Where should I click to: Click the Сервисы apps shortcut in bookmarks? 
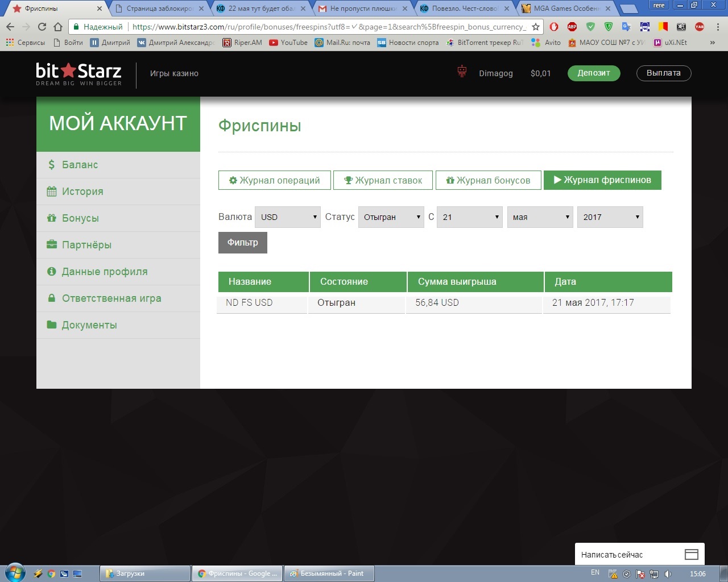click(26, 43)
